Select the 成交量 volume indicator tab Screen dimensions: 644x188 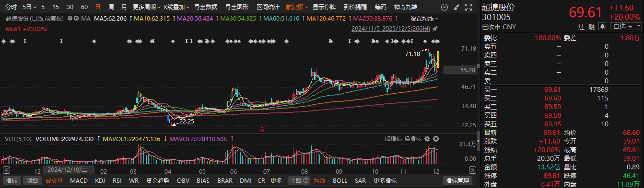[54, 181]
